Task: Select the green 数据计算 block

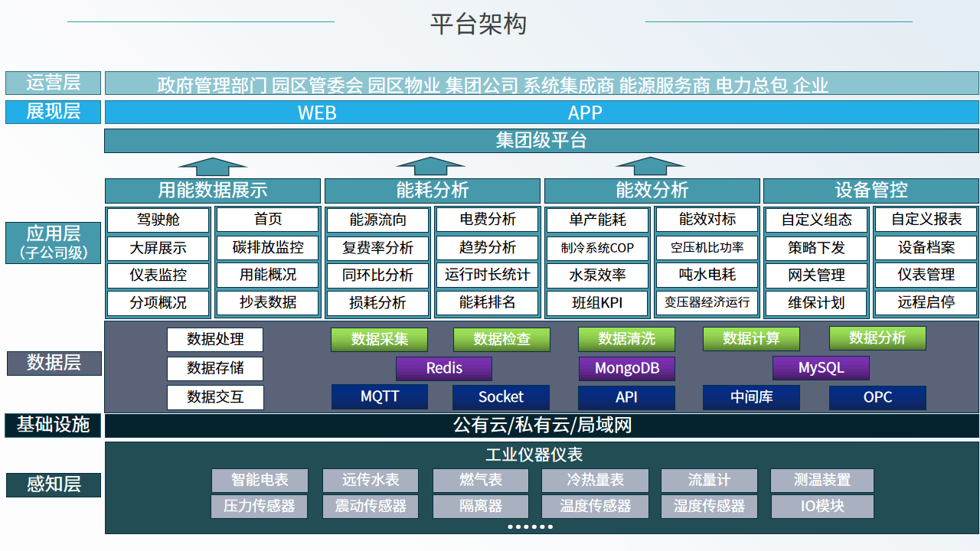Action: point(751,339)
